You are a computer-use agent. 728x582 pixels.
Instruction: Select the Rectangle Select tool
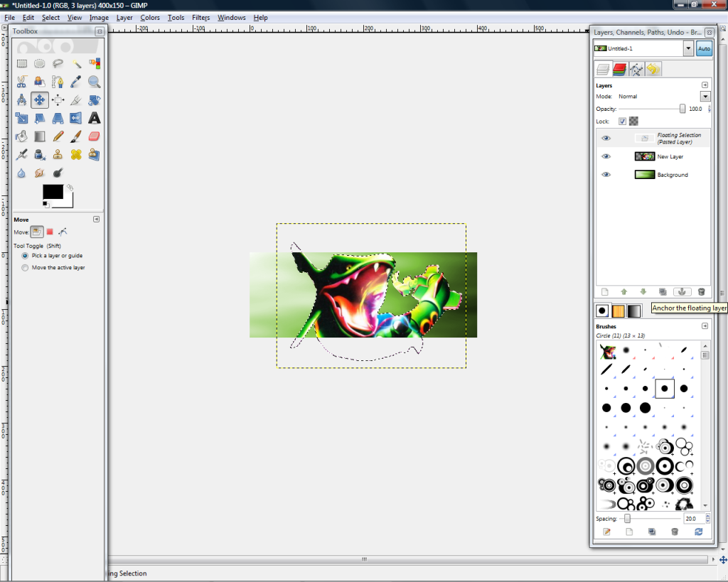click(x=22, y=63)
